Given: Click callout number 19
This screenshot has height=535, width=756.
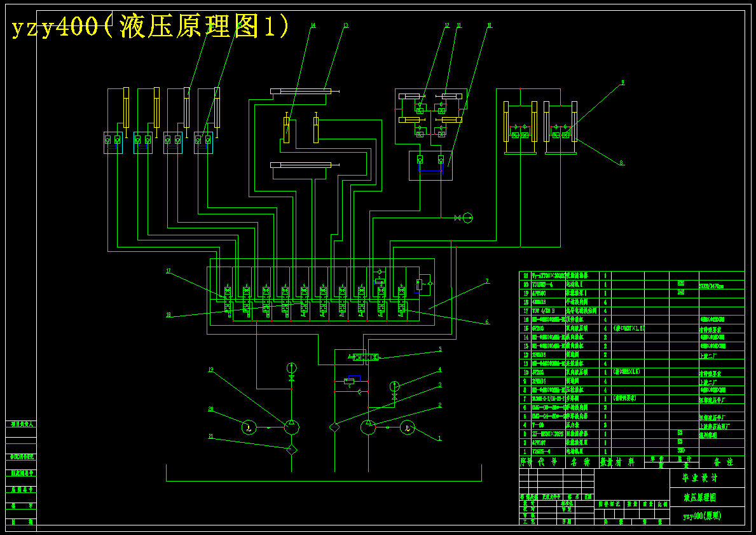Looking at the screenshot, I should tap(210, 370).
